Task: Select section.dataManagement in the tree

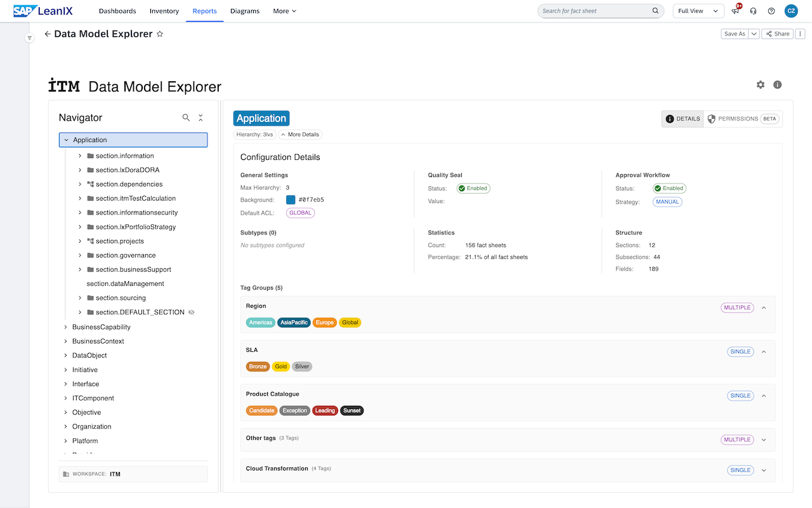Action: coord(126,284)
